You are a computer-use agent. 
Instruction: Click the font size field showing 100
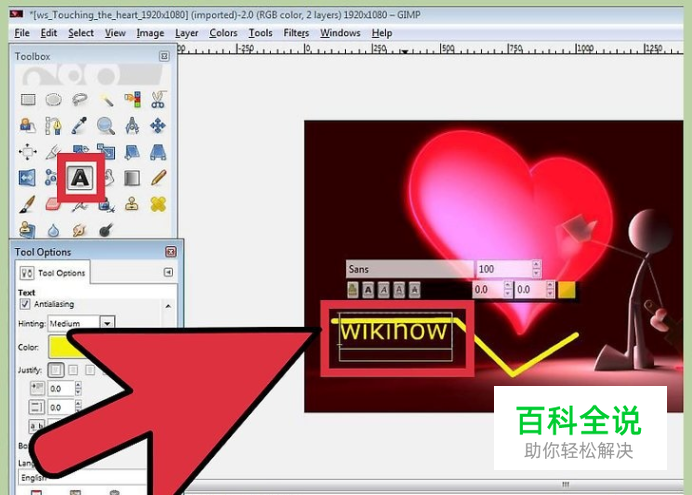(x=504, y=269)
